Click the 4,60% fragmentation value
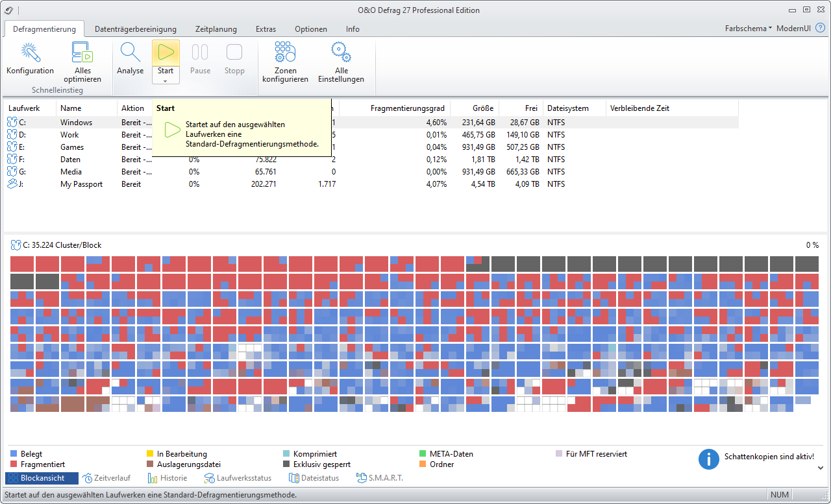This screenshot has height=504, width=831. coord(436,123)
